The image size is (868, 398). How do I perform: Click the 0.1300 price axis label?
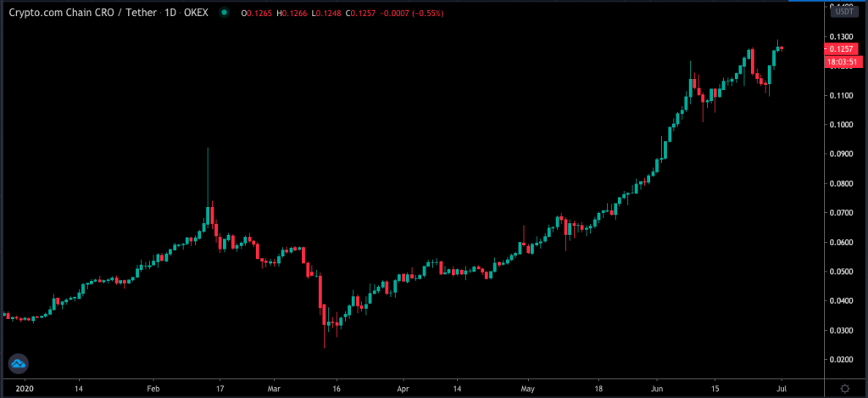(841, 36)
